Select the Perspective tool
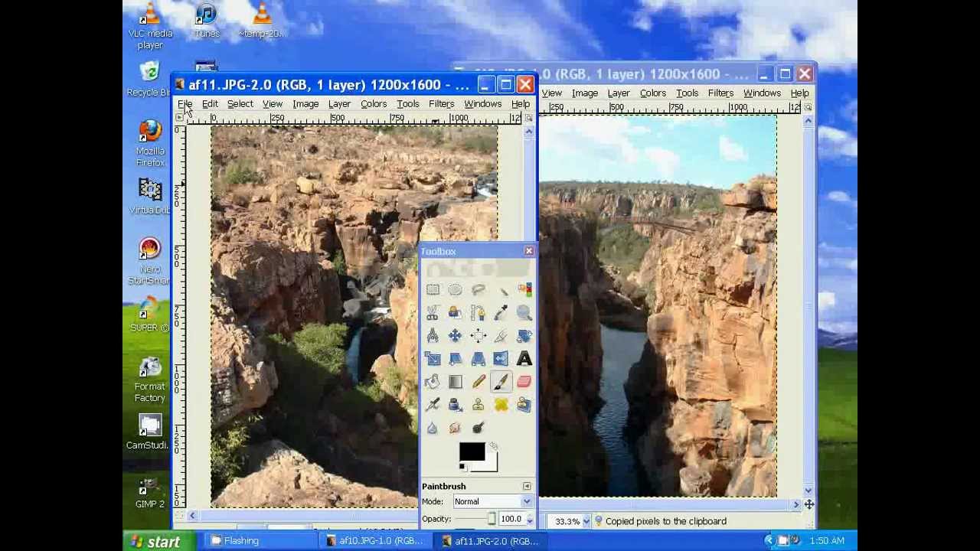Viewport: 980px width, 551px height. coord(479,359)
